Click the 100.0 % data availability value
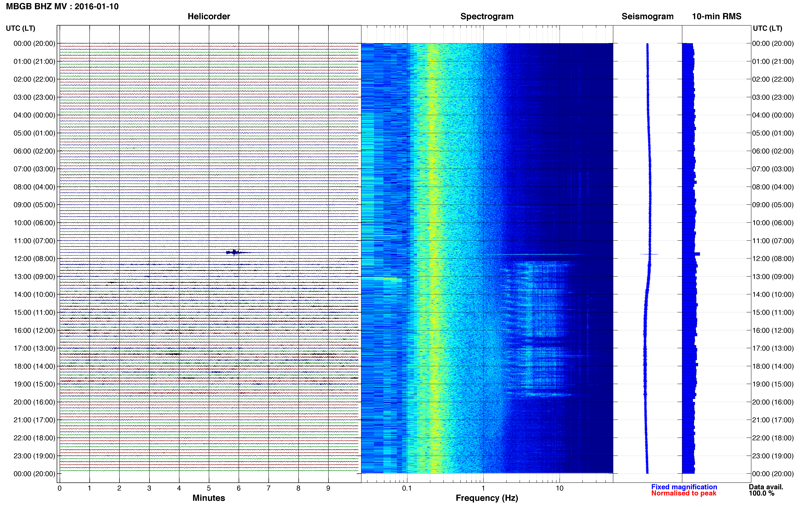The height and width of the screenshot is (508, 812). pyautogui.click(x=761, y=493)
